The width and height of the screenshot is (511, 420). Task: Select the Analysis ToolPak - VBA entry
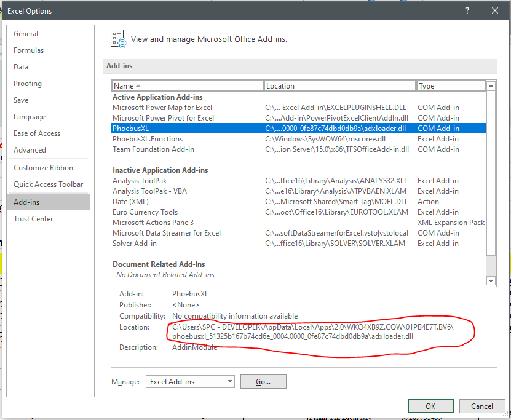click(149, 191)
